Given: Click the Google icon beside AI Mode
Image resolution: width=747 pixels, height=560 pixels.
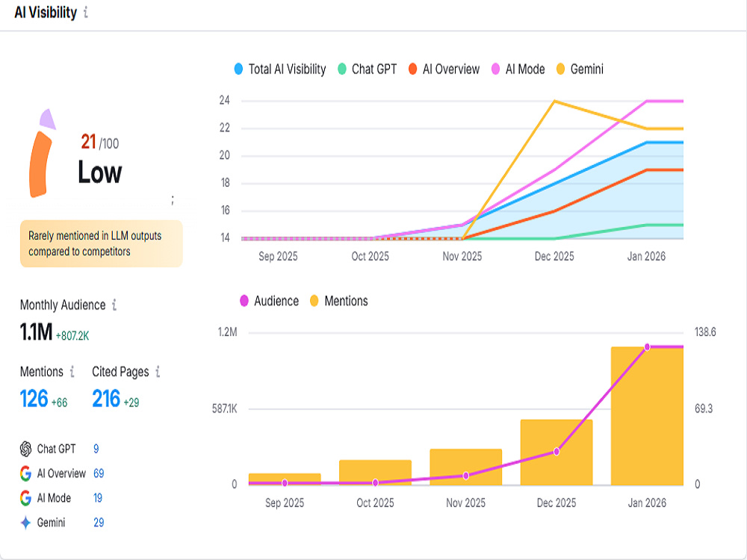Looking at the screenshot, I should [x=25, y=498].
